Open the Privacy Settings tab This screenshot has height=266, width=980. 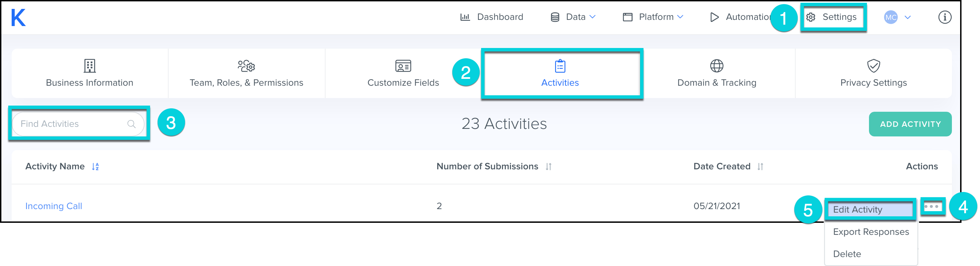[873, 73]
